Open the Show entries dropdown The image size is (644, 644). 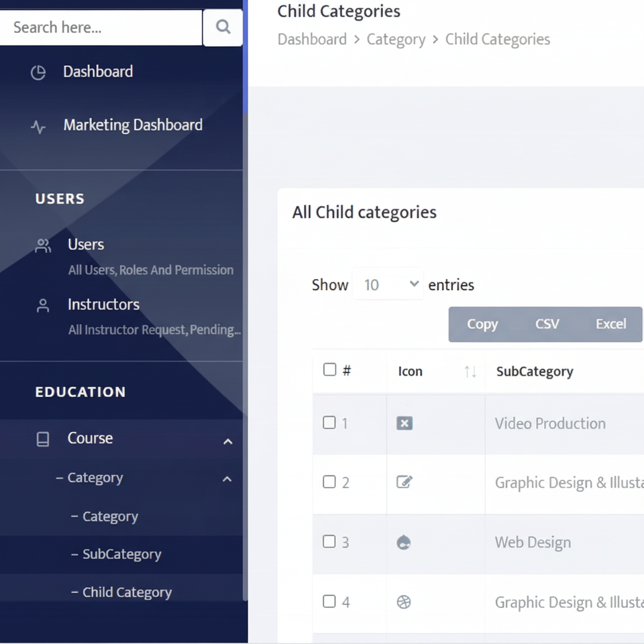pyautogui.click(x=388, y=285)
